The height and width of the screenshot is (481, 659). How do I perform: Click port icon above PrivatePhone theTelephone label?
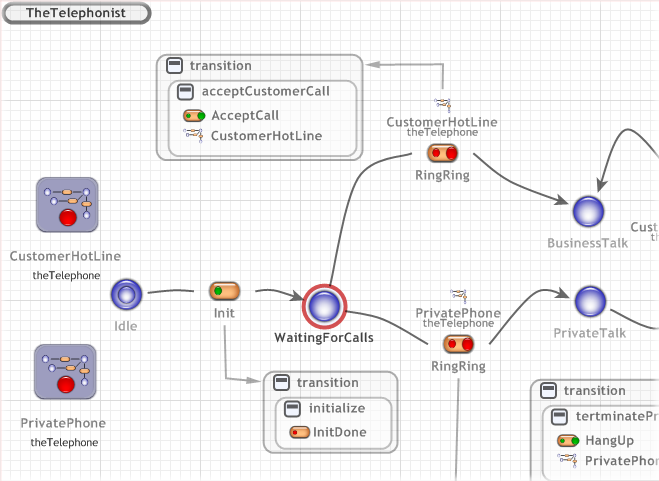(x=458, y=295)
